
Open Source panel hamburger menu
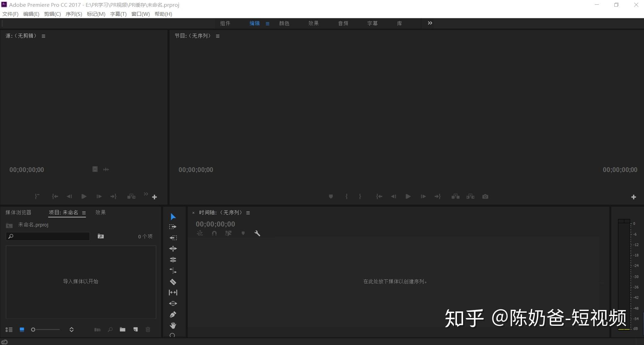tap(43, 36)
